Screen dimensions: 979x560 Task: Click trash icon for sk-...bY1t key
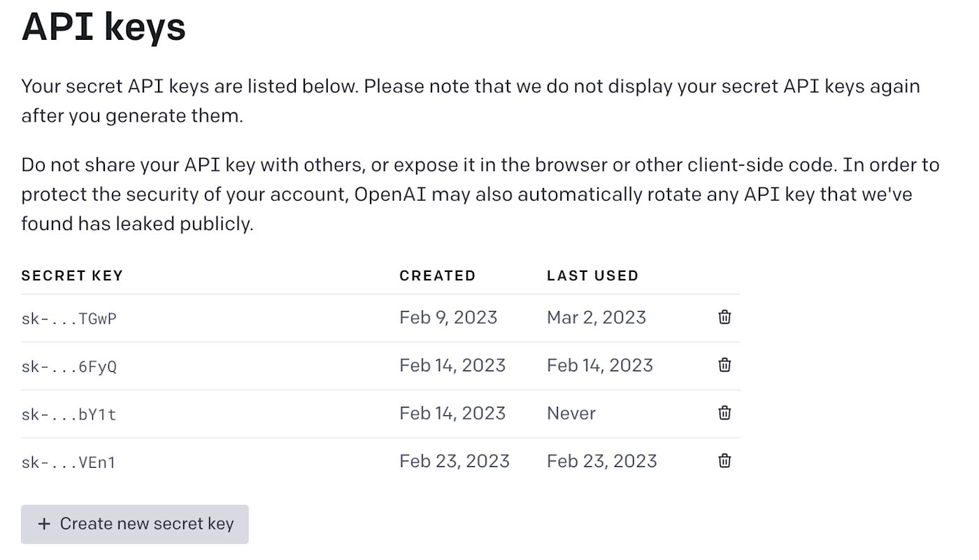(x=724, y=413)
